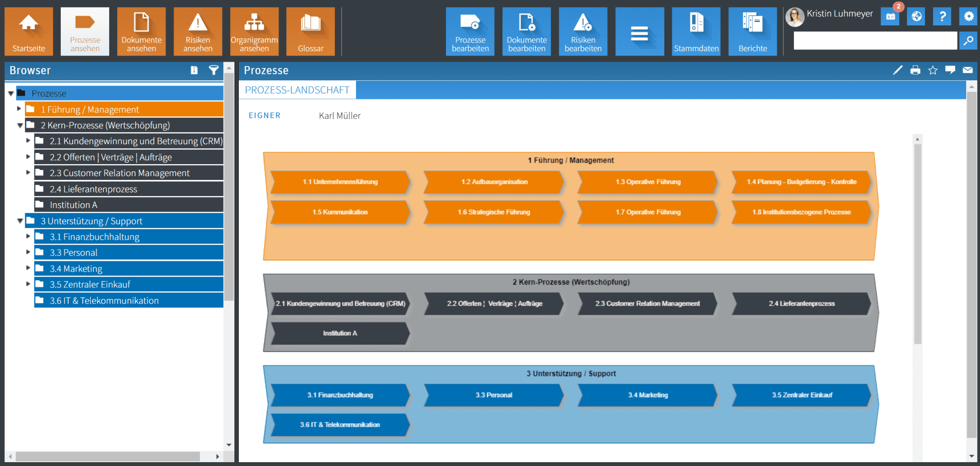Click the filter icon in Browser panel

213,70
